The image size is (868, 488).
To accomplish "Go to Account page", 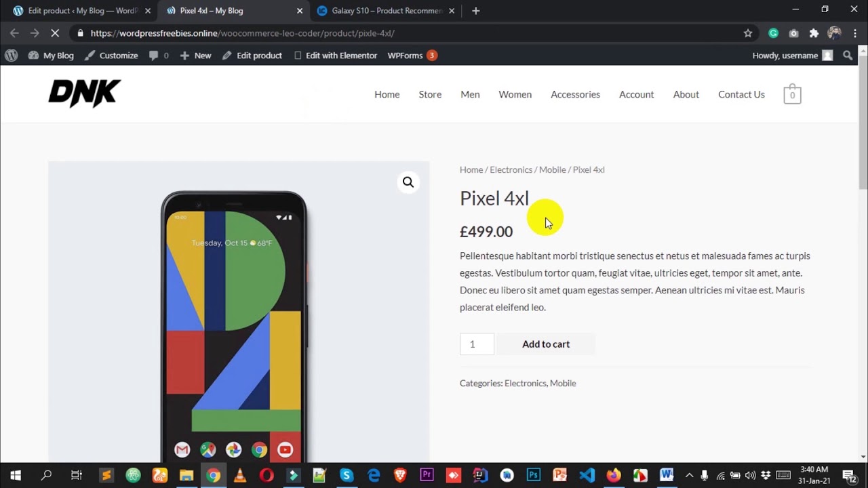I will (636, 94).
